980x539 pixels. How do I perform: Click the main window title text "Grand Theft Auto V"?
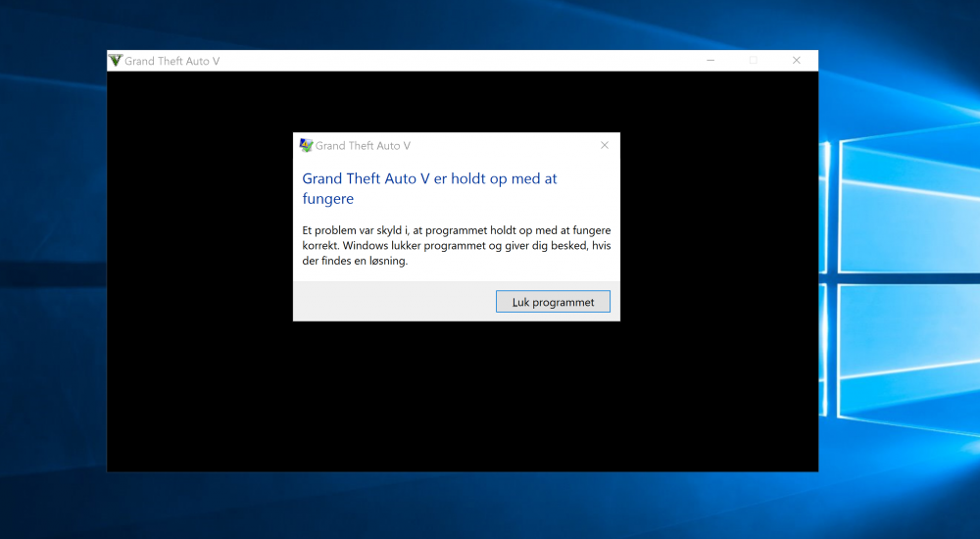coord(171,61)
